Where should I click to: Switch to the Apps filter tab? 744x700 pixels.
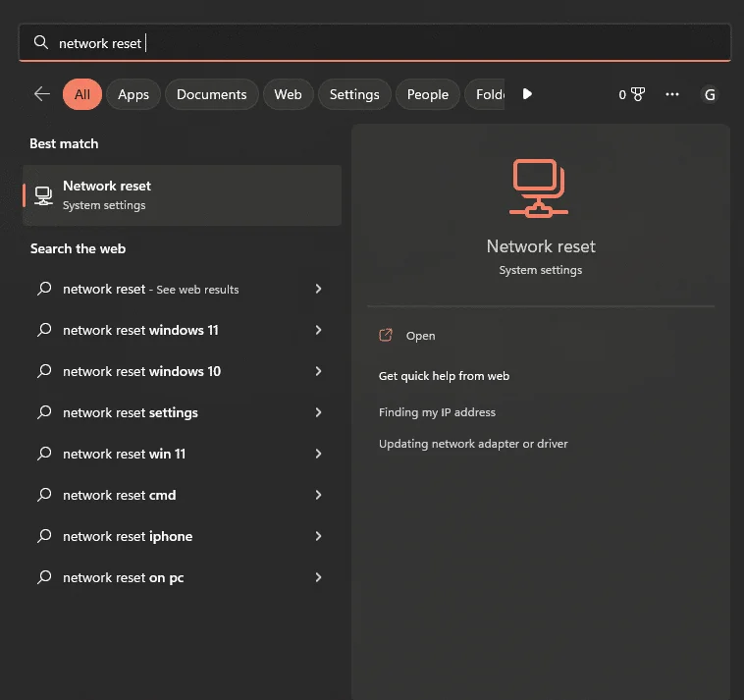[x=133, y=94]
